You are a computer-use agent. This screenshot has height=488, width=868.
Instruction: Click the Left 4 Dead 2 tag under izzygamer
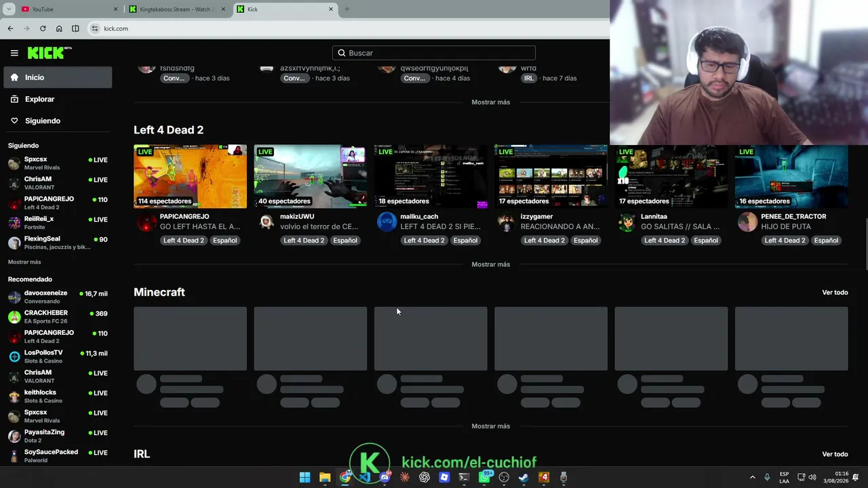pos(545,240)
